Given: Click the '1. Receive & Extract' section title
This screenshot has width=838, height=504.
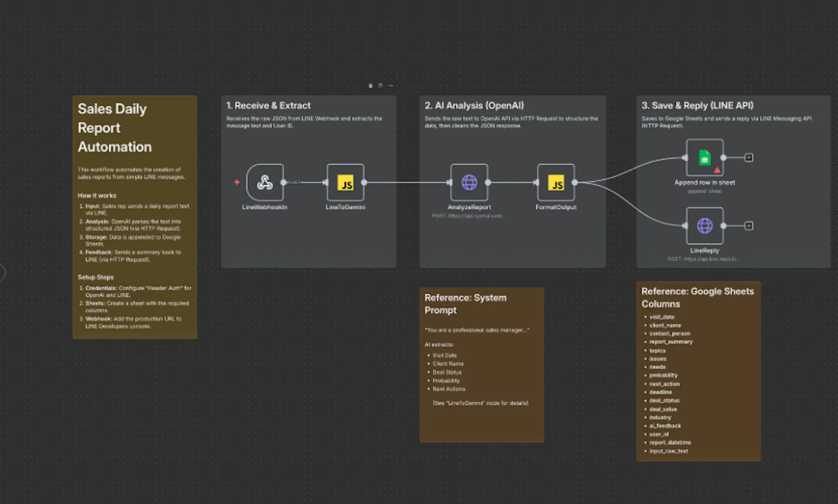Looking at the screenshot, I should 268,106.
